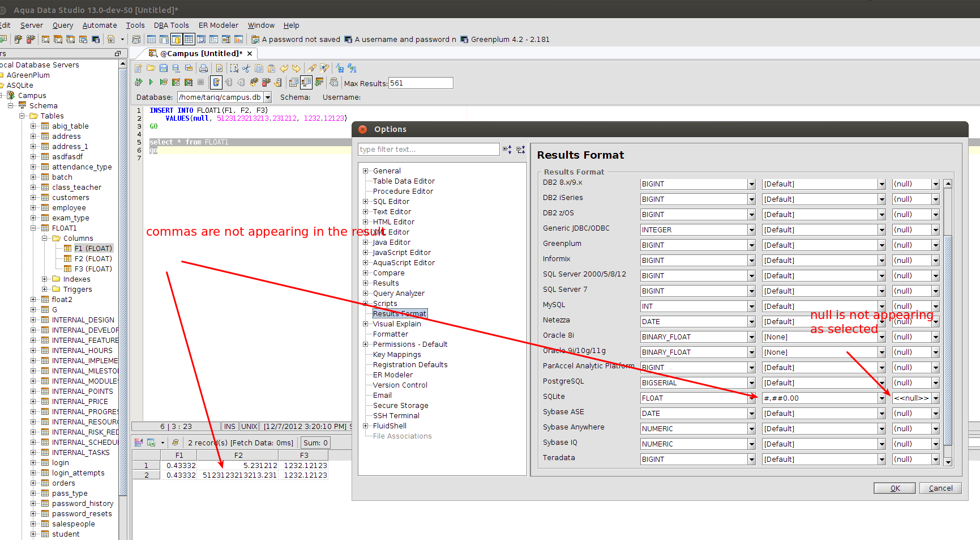Image resolution: width=980 pixels, height=540 pixels.
Task: Select the F2 (FLOAT) column in the tree
Action: pos(93,259)
